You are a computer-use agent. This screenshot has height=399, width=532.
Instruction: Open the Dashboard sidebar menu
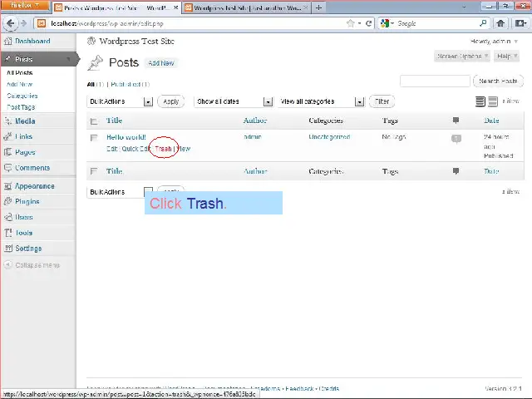[x=32, y=41]
